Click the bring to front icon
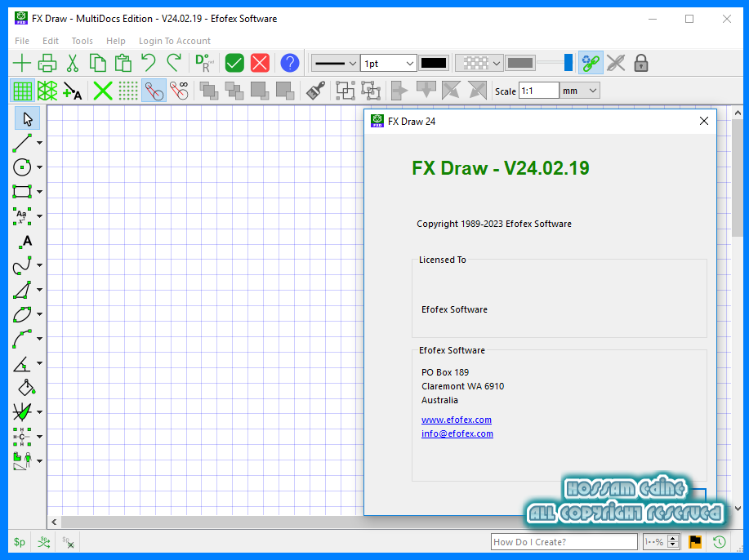The height and width of the screenshot is (560, 749). [x=209, y=91]
